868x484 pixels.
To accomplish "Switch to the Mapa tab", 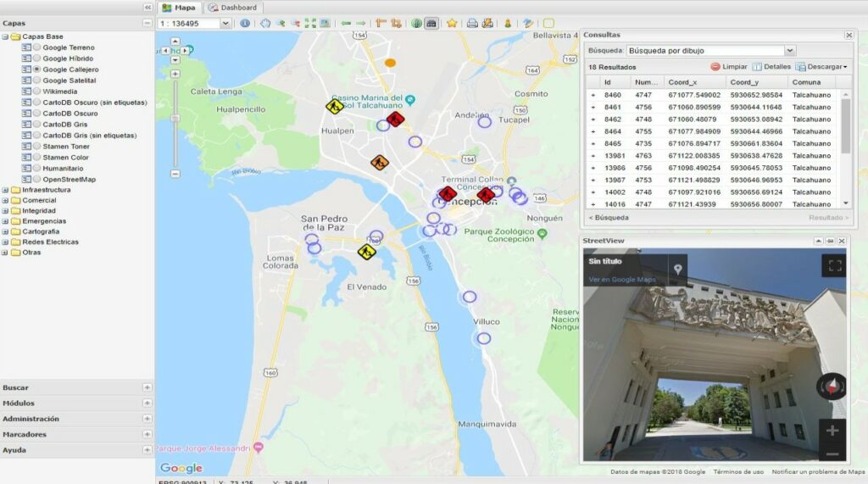I will (x=179, y=8).
